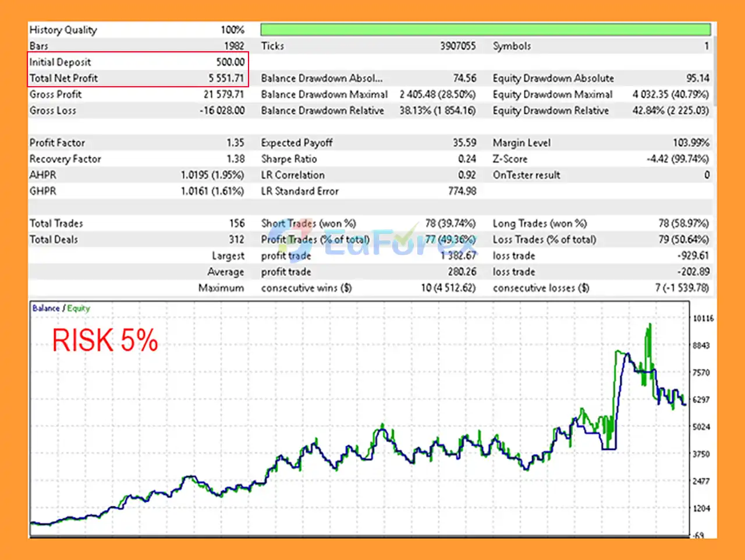Select the Equity legend label on chart
Viewport: 745px width, 560px height.
(x=79, y=309)
